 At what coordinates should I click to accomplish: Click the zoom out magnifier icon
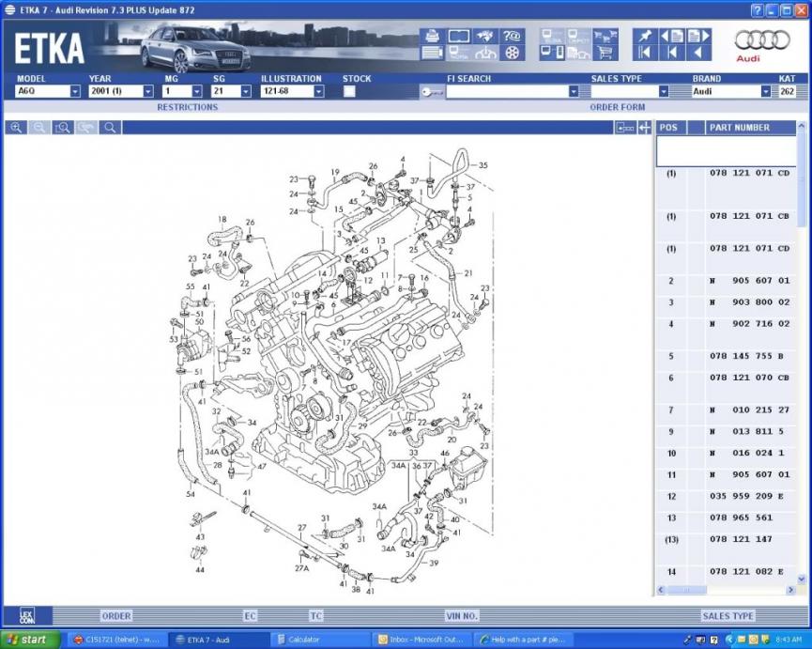click(39, 128)
